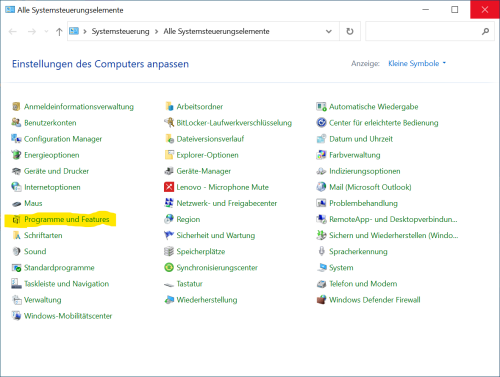Image resolution: width=500 pixels, height=377 pixels.
Task: Open the Energieoptionen icon
Action: (x=16, y=155)
